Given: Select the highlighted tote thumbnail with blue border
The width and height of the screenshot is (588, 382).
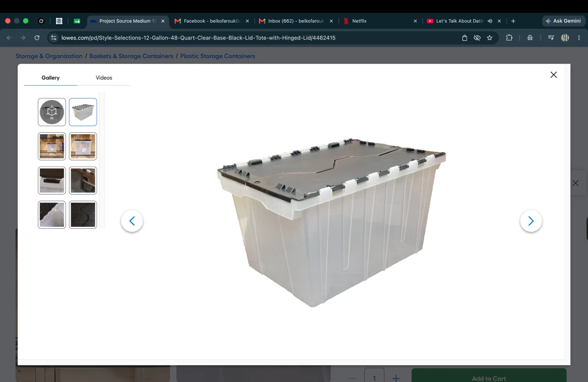Looking at the screenshot, I should (x=83, y=112).
